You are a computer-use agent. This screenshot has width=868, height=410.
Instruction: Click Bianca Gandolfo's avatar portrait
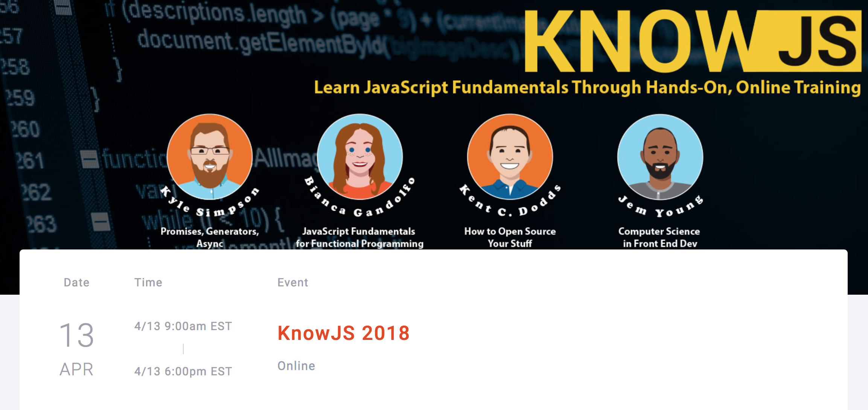coord(360,156)
